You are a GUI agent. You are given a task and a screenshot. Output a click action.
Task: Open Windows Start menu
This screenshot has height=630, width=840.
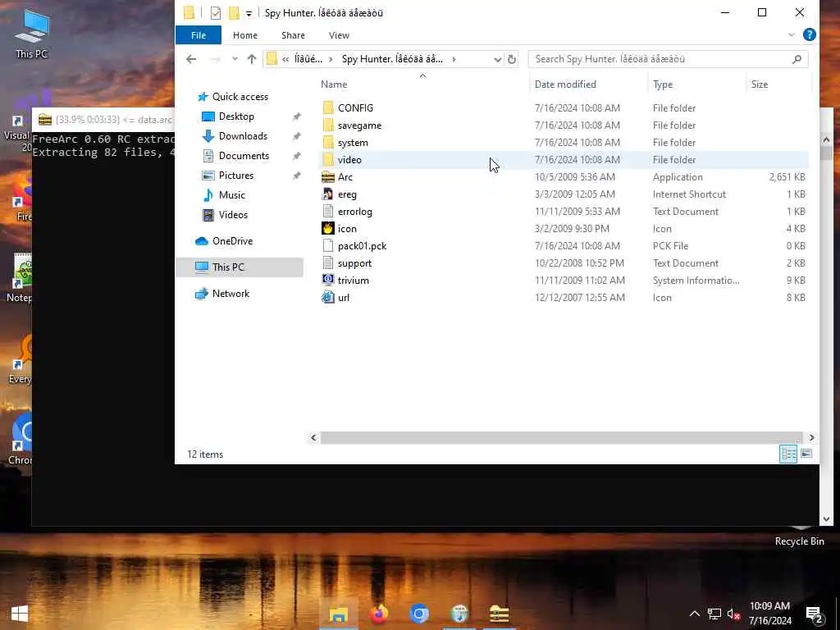pyautogui.click(x=20, y=614)
